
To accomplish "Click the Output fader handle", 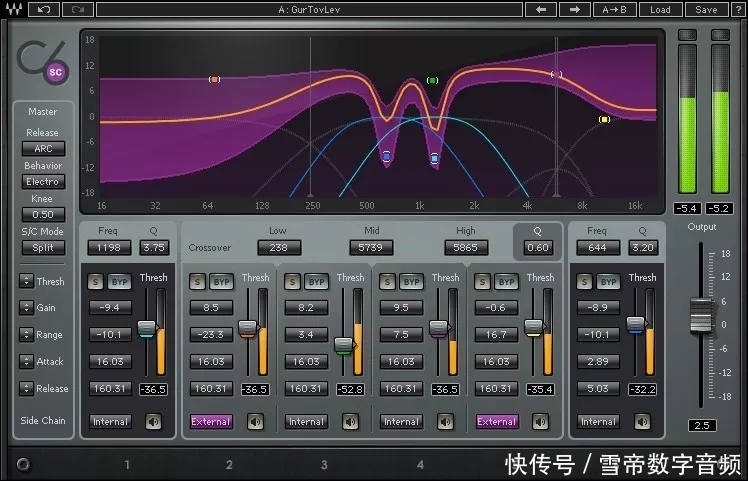I will (702, 316).
